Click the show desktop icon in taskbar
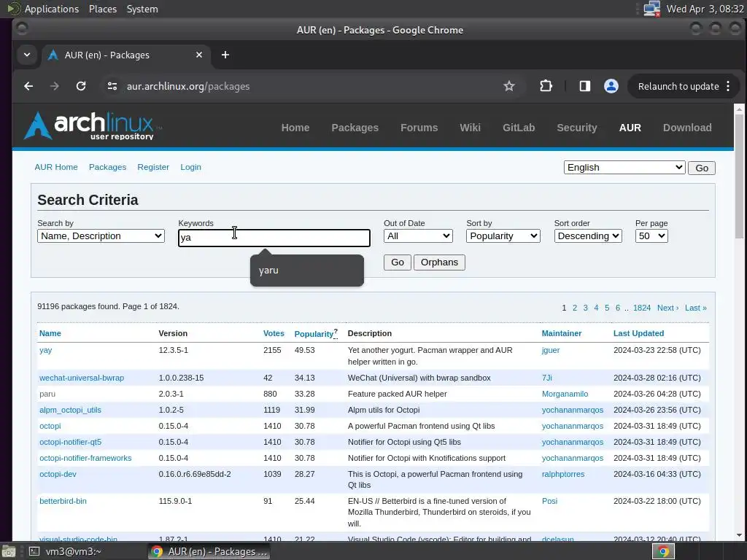This screenshot has width=747, height=560. 8,551
